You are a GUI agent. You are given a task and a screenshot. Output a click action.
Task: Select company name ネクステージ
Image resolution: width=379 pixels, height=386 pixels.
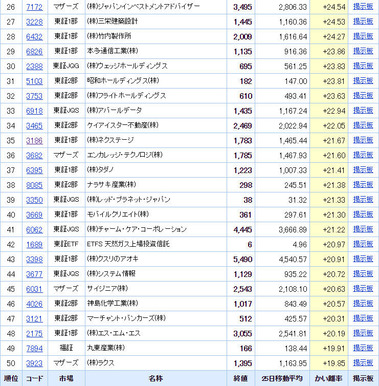(110, 140)
